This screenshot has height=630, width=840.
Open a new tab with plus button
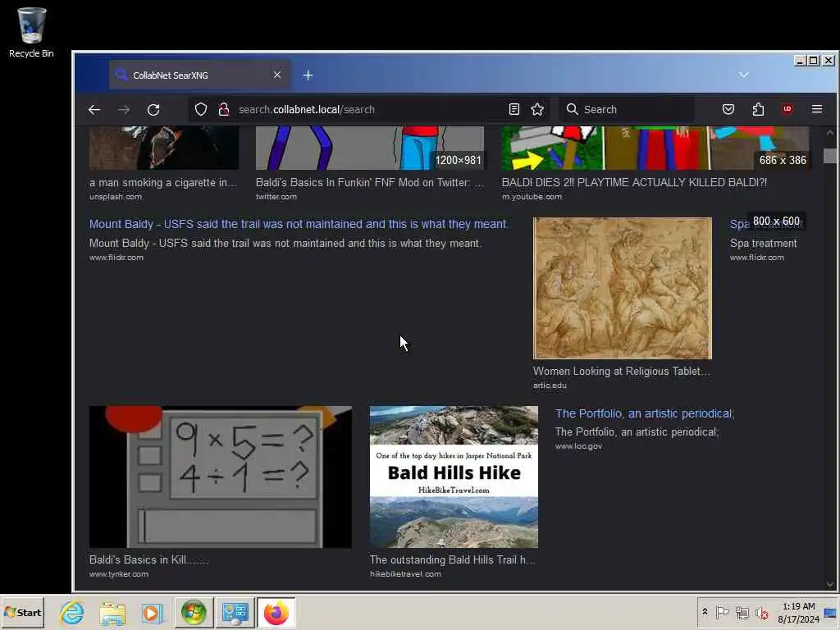308,75
